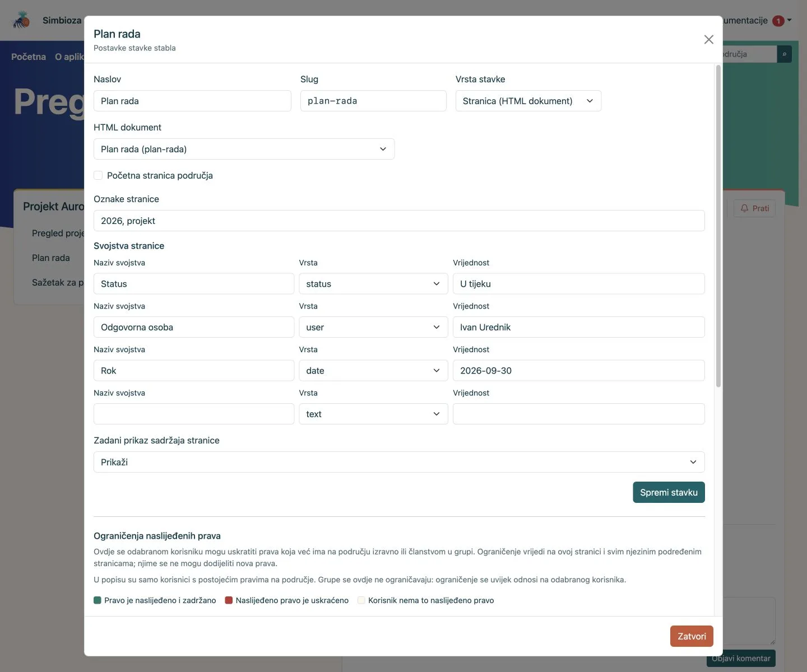Open notifications badge showing 1
The height and width of the screenshot is (672, 807).
coord(778,21)
